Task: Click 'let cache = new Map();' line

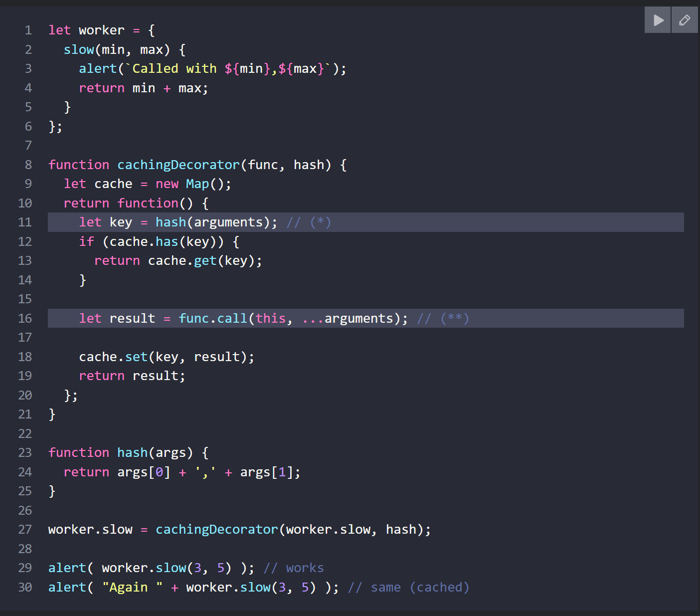Action: click(148, 184)
